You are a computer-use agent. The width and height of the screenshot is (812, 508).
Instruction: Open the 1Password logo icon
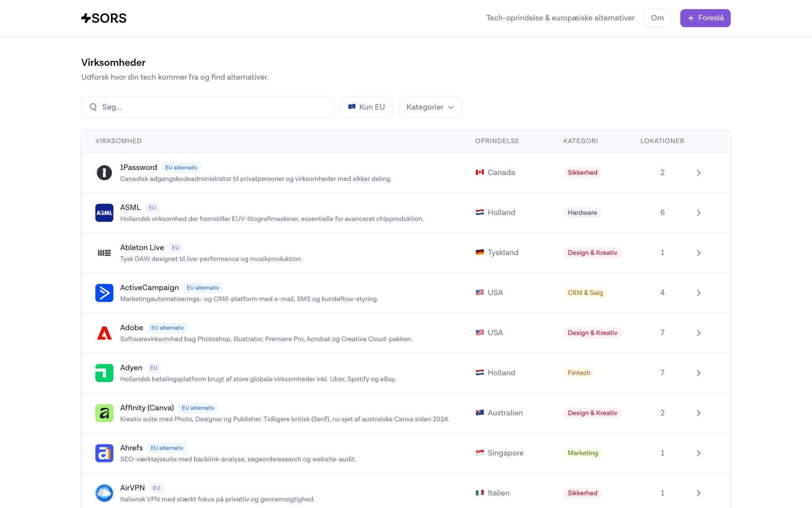click(104, 172)
